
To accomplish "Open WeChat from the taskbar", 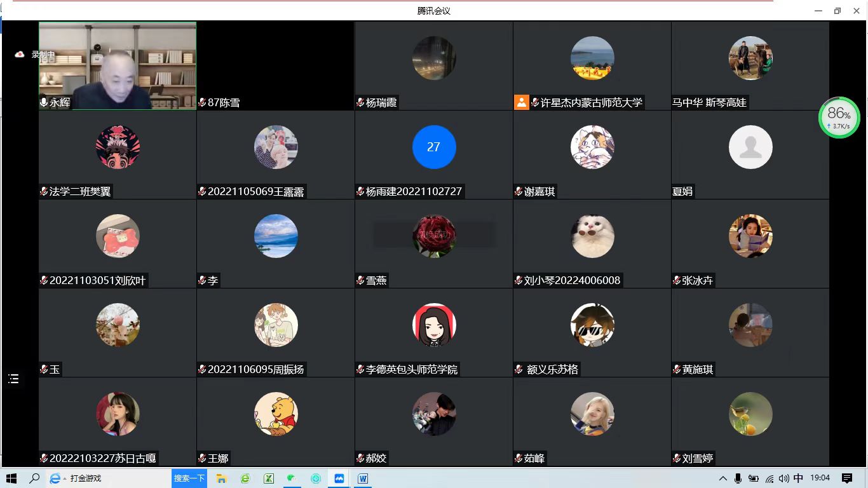I will click(292, 478).
